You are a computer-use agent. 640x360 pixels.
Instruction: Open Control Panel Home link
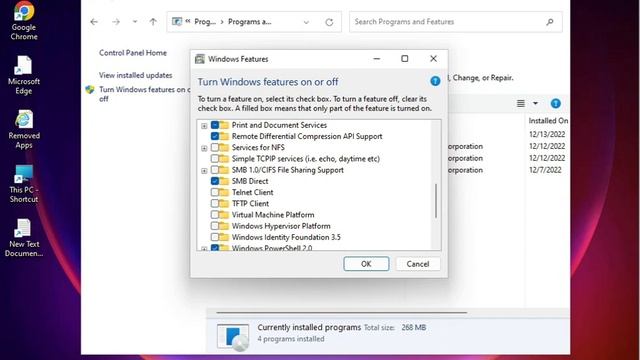click(133, 53)
